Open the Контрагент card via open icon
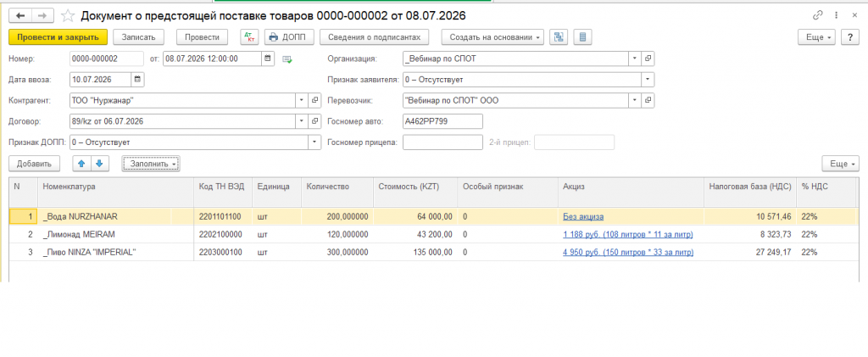The image size is (868, 357). coord(315,100)
